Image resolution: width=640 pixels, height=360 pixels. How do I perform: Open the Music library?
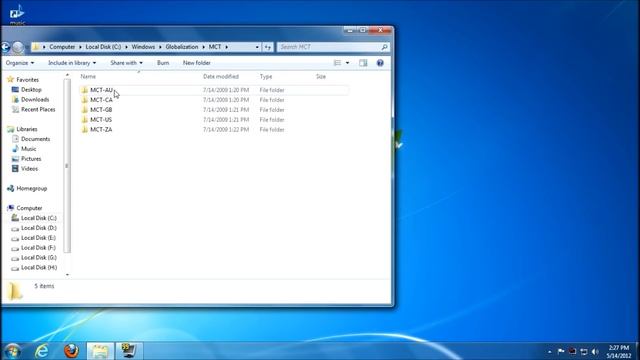click(29, 149)
